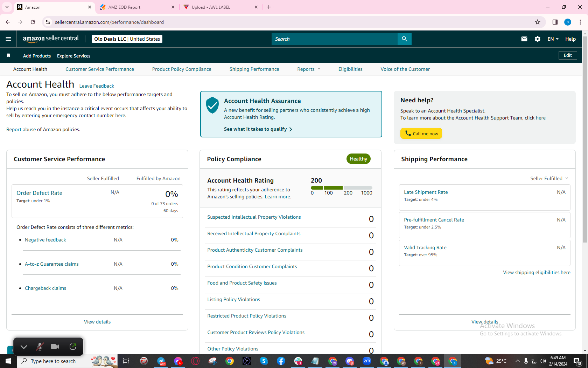Go back to the previous page

pos(8,22)
